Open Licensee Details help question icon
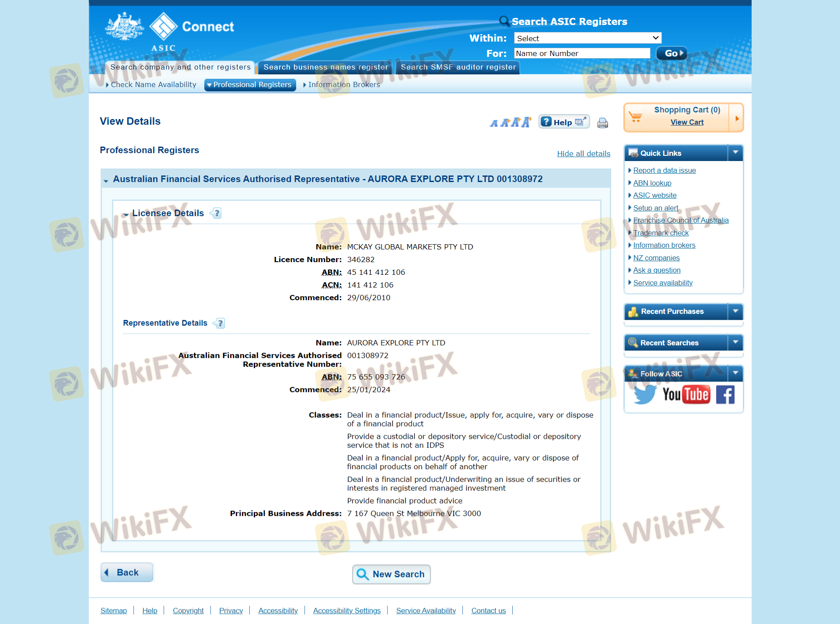This screenshot has width=840, height=624. [217, 213]
